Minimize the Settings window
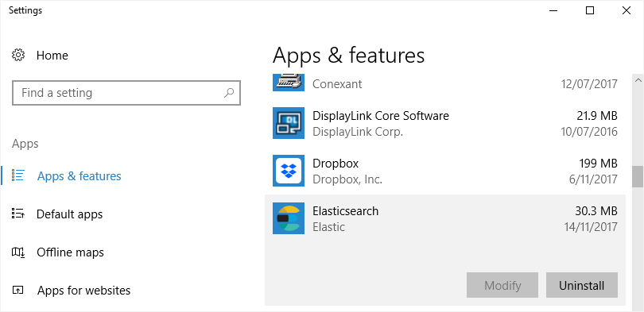644x312 pixels. (553, 10)
